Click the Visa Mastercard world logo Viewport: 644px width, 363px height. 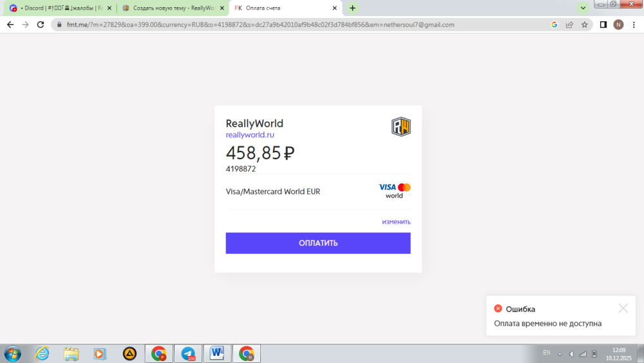pyautogui.click(x=394, y=191)
